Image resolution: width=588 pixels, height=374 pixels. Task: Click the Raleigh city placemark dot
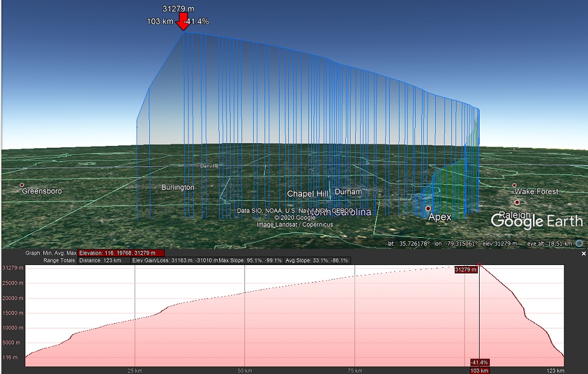(517, 203)
